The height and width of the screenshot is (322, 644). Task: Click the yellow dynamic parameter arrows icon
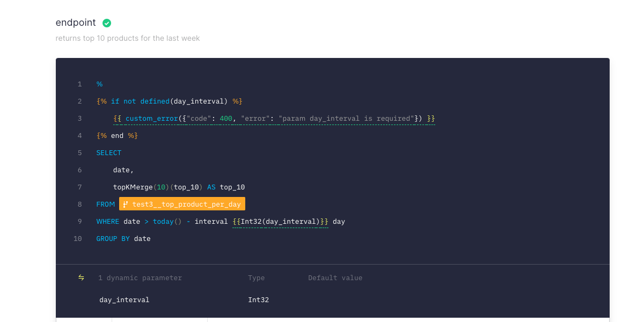pyautogui.click(x=81, y=277)
